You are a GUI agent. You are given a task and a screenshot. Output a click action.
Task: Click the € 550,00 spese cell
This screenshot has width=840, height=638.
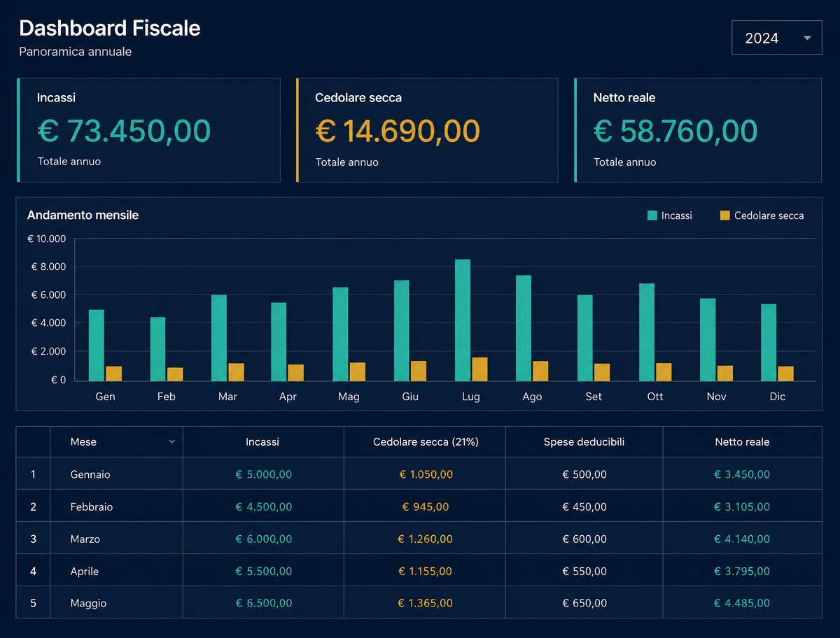point(584,571)
